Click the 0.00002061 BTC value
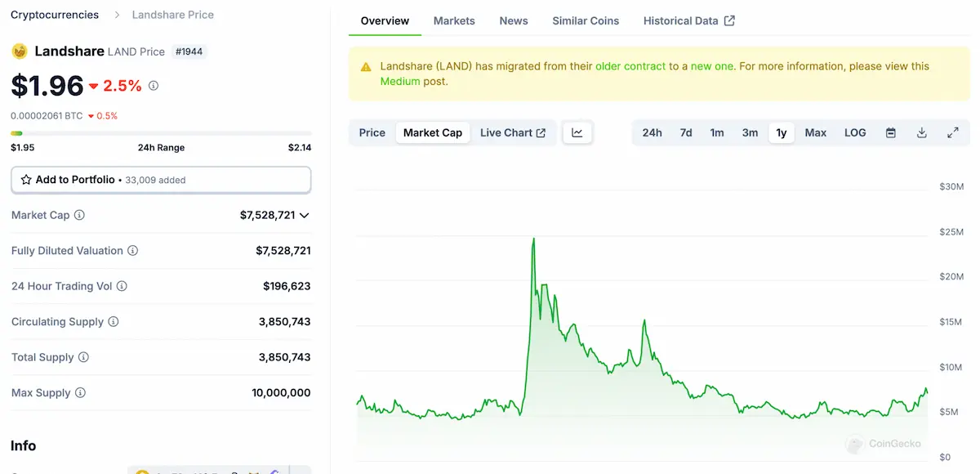The image size is (980, 474). [x=47, y=116]
